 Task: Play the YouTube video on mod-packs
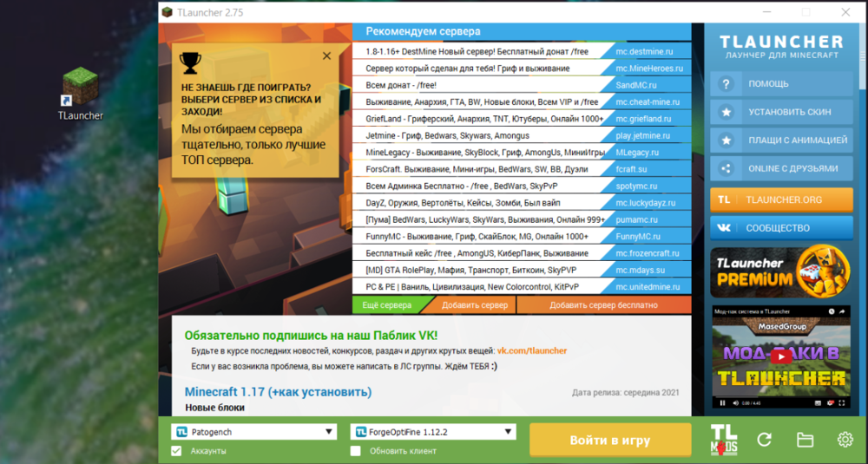780,356
